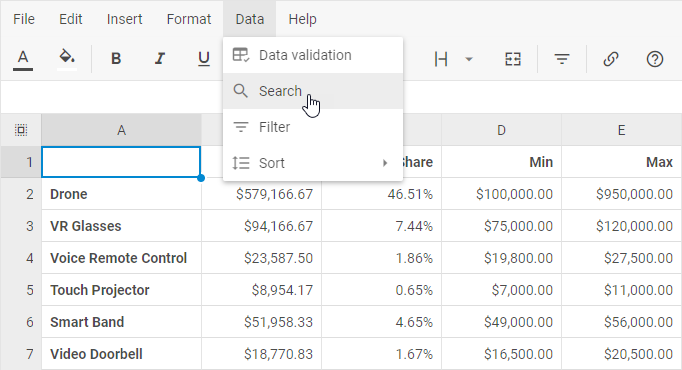Click the $579,166.67 cell

pyautogui.click(x=261, y=194)
